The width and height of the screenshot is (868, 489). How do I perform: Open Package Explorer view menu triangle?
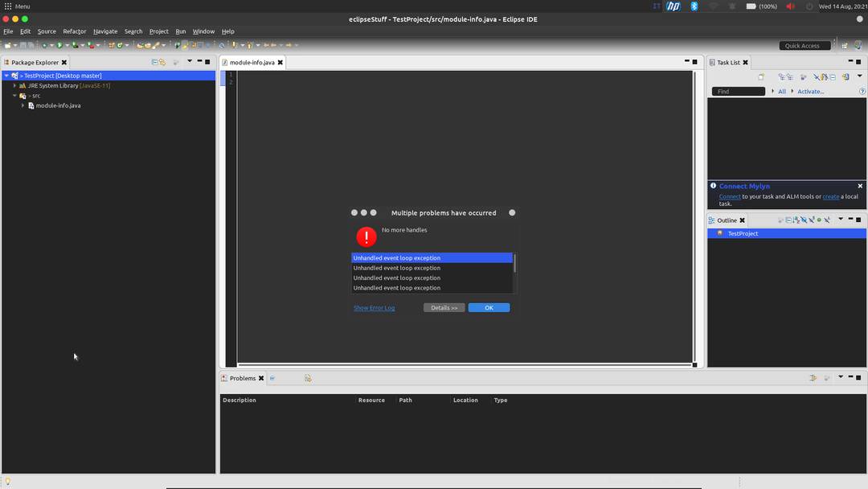[x=190, y=61]
